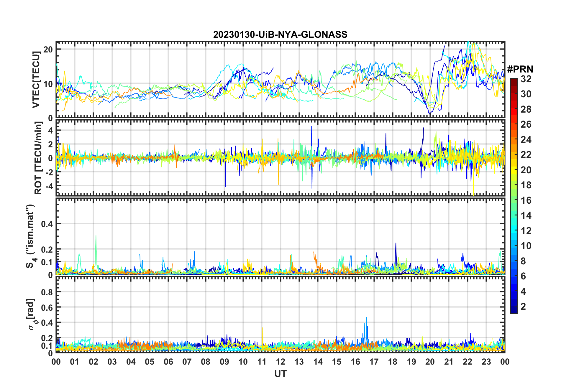The width and height of the screenshot is (561, 392).
Task: Click the 0.4 tick on the S4 axis
Action: [47, 224]
